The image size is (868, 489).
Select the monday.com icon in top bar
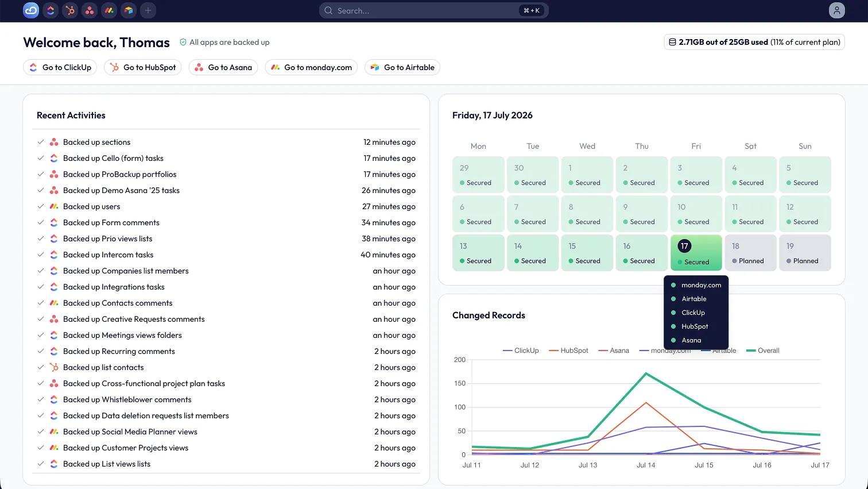point(109,10)
